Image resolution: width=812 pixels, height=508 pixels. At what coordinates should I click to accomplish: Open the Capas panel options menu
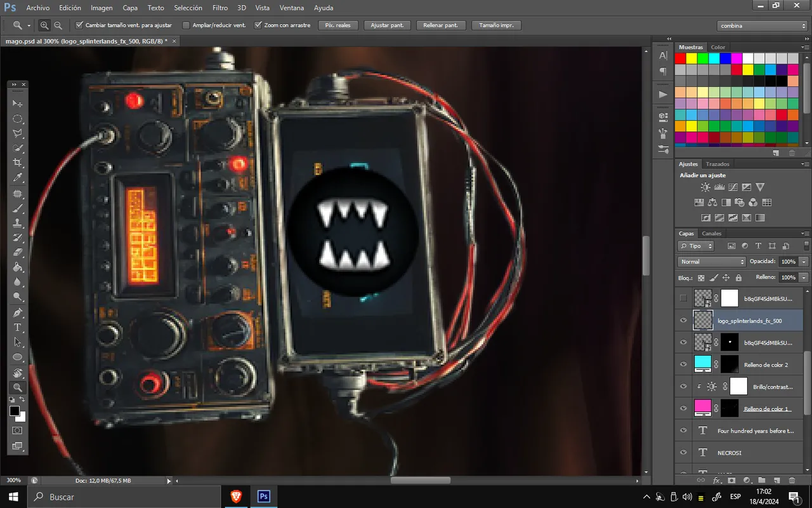[x=806, y=233]
